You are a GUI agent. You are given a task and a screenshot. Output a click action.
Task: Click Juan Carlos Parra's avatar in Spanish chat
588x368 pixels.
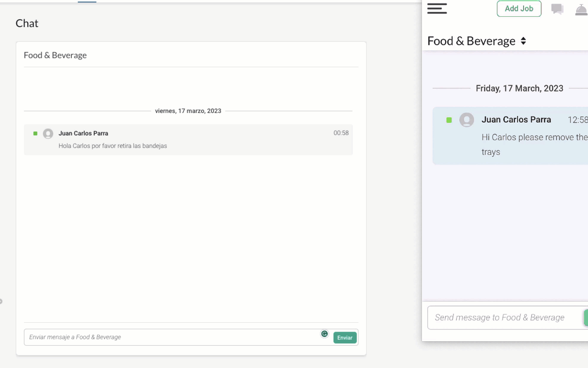click(48, 134)
